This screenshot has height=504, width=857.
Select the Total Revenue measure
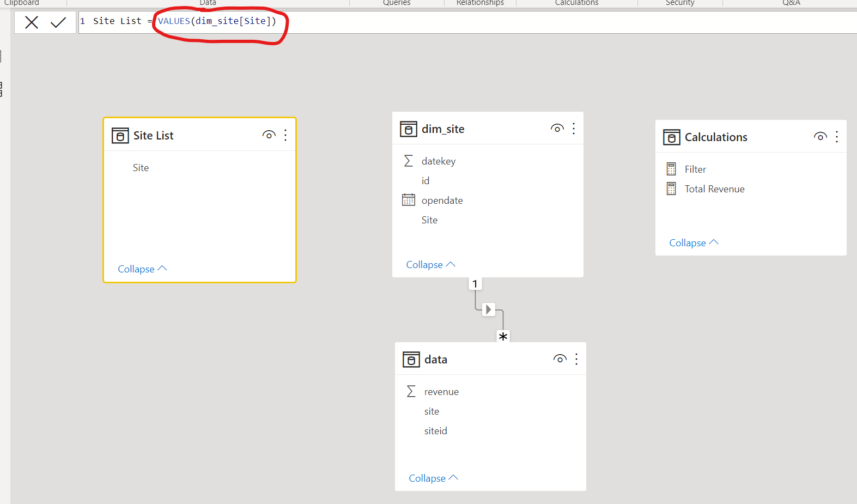click(x=714, y=189)
